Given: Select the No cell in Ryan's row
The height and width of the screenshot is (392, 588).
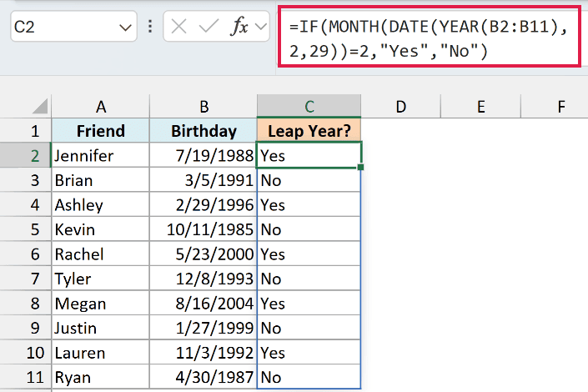Looking at the screenshot, I should click(309, 377).
